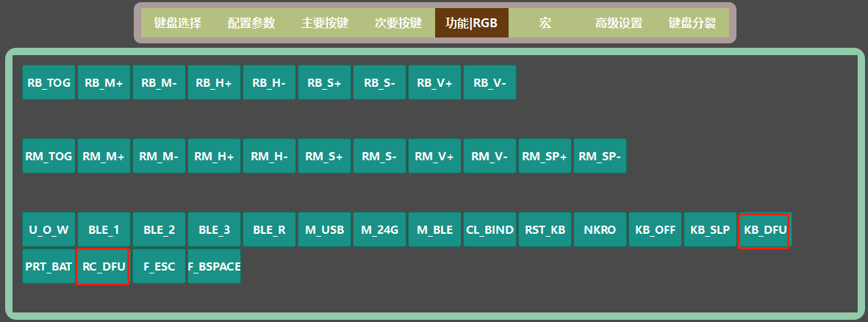Go to the 次要按键 tab
Viewport: 868px width, 322px height.
click(398, 24)
